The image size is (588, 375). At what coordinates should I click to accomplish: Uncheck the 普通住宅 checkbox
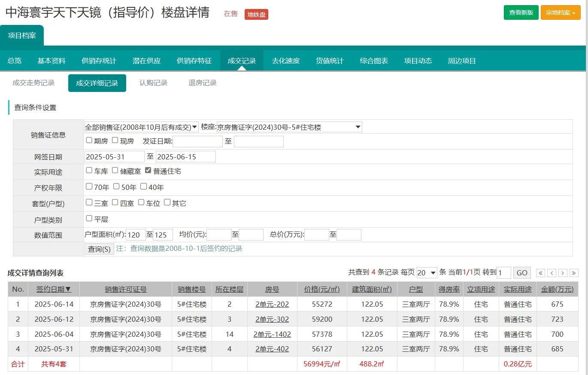pyautogui.click(x=148, y=170)
